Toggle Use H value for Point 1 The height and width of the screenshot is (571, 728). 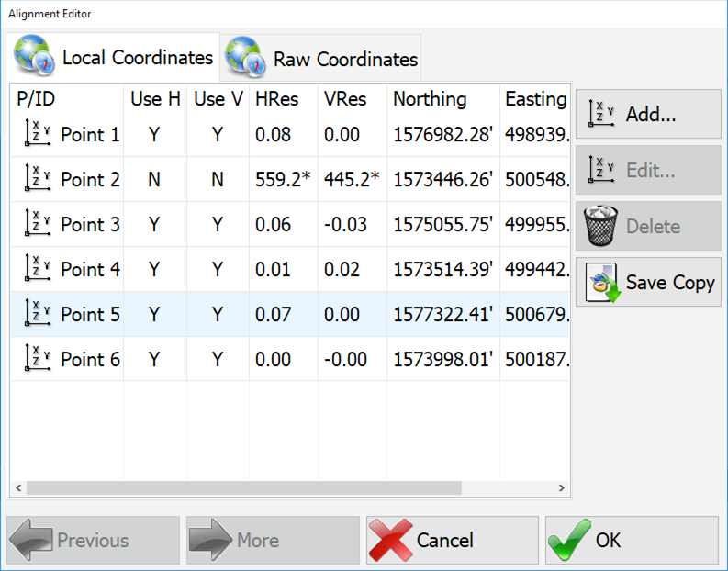pos(154,135)
